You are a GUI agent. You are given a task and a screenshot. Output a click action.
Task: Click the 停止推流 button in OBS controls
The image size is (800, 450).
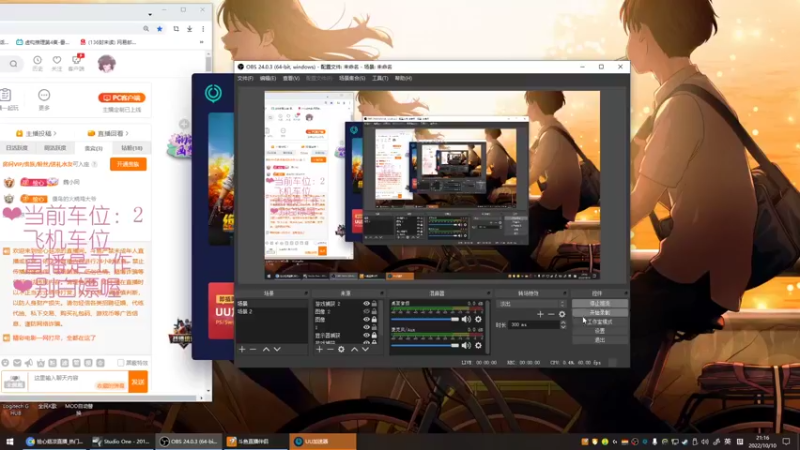599,304
